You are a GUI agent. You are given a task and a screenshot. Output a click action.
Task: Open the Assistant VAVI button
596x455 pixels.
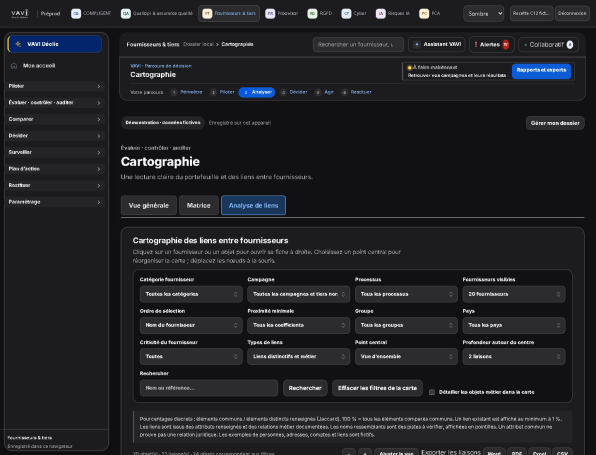pos(437,44)
